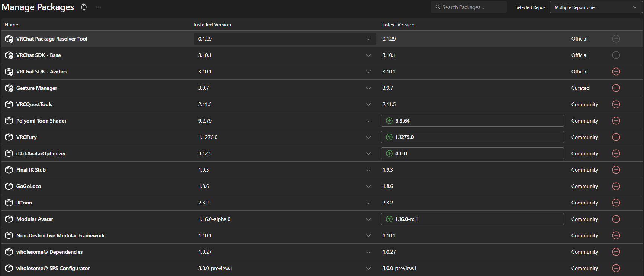Select the Non-Destructive Modular Framework package name
The width and height of the screenshot is (644, 276).
[60, 235]
